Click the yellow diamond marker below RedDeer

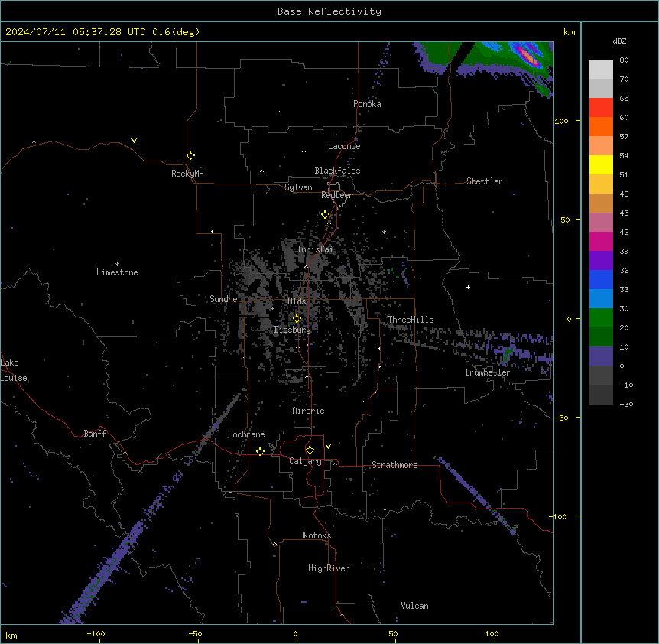click(x=326, y=215)
